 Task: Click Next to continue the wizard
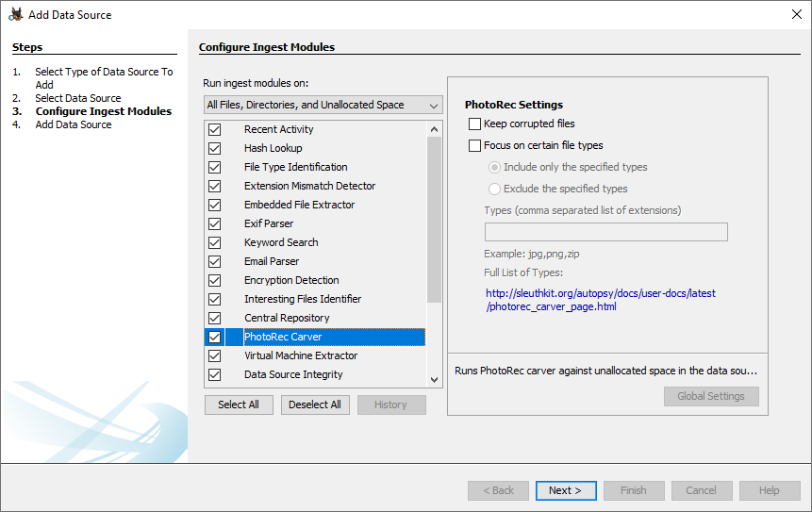566,490
